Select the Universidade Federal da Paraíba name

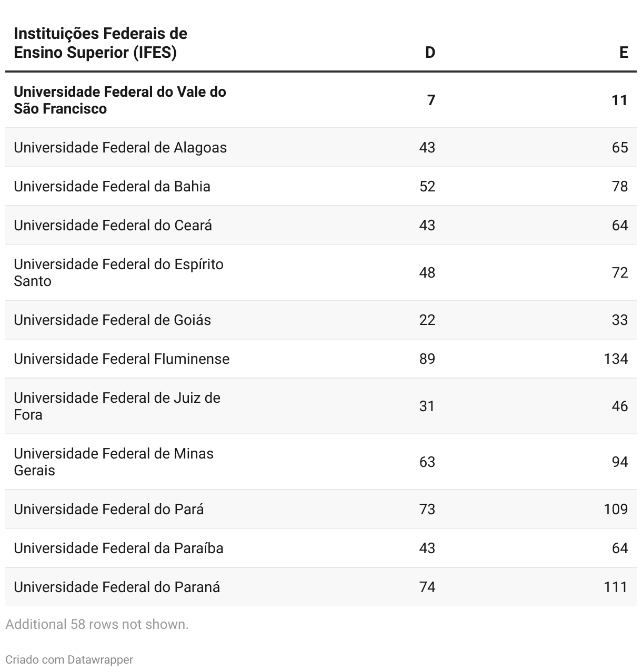point(118,548)
